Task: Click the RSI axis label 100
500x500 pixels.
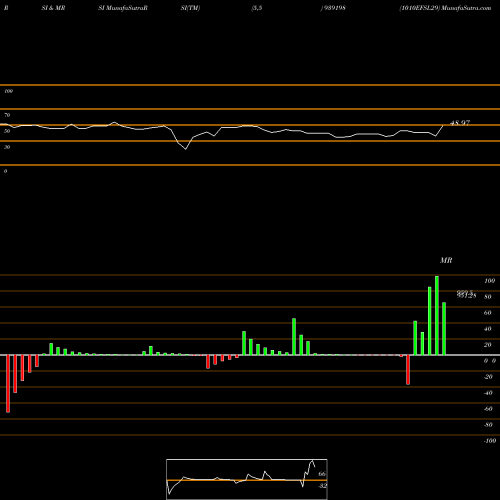Action: click(x=8, y=91)
